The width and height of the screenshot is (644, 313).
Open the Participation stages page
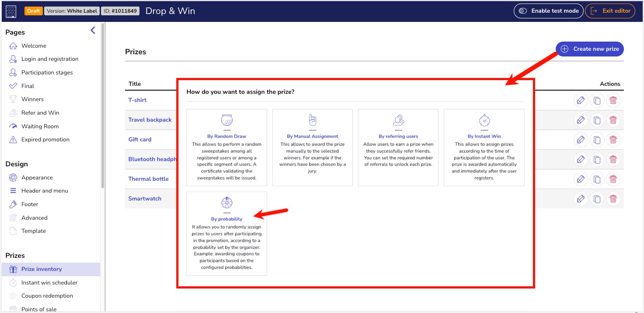point(47,73)
